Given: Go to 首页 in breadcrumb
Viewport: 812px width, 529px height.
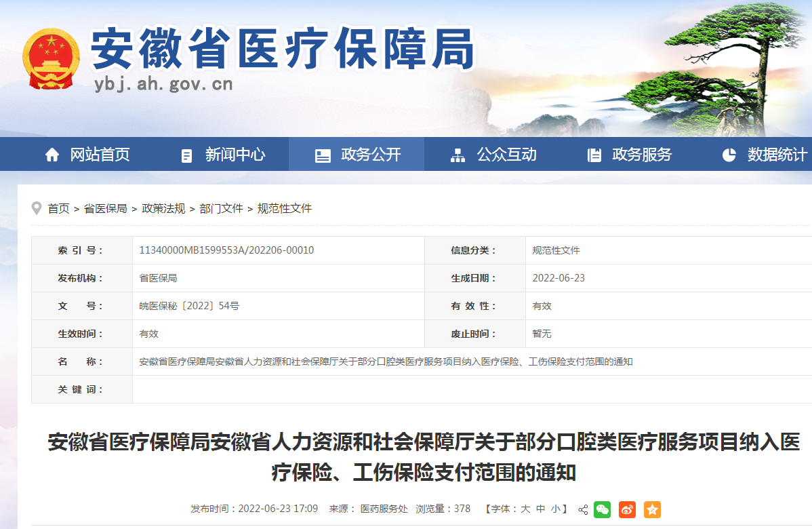Looking at the screenshot, I should (58, 208).
